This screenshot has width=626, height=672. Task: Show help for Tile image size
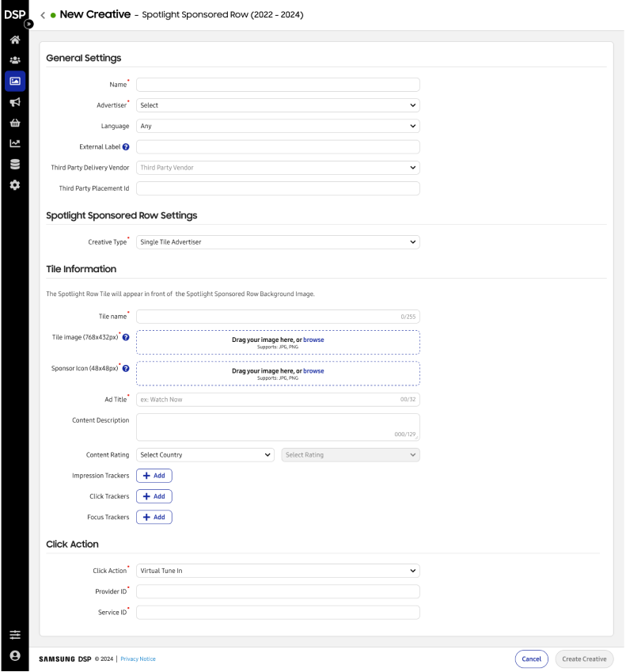click(126, 337)
